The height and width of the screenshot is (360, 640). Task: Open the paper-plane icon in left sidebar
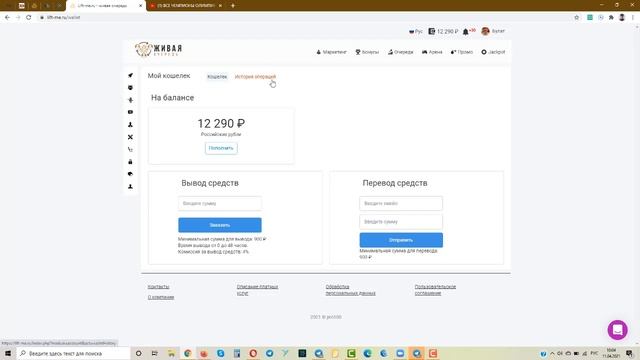click(x=130, y=75)
